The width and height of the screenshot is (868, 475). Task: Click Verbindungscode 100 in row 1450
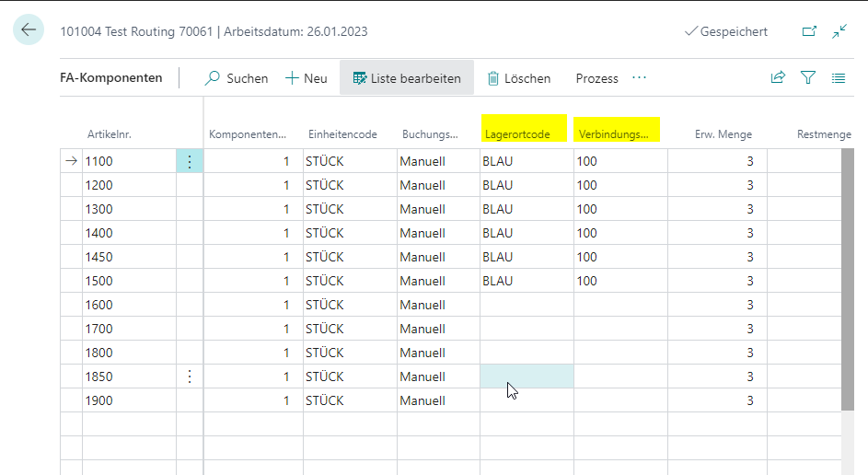620,257
